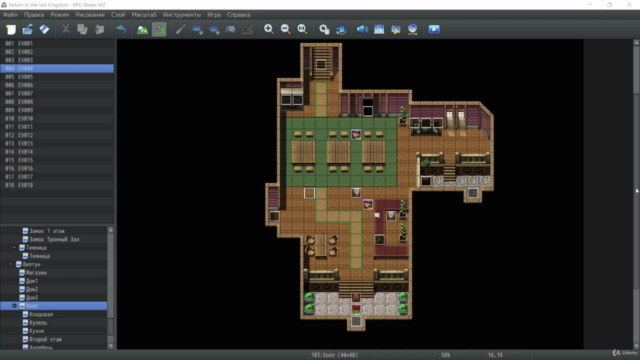Select the Купель map

tap(38, 323)
